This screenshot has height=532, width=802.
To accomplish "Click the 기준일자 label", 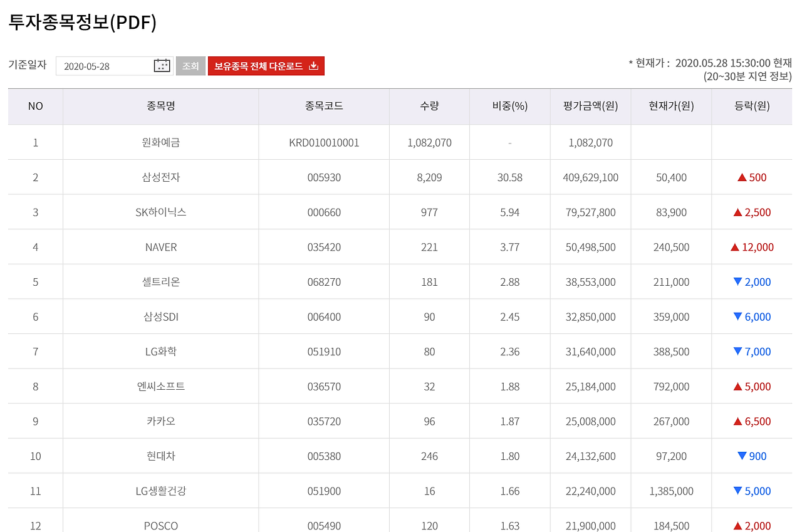I will pyautogui.click(x=28, y=65).
